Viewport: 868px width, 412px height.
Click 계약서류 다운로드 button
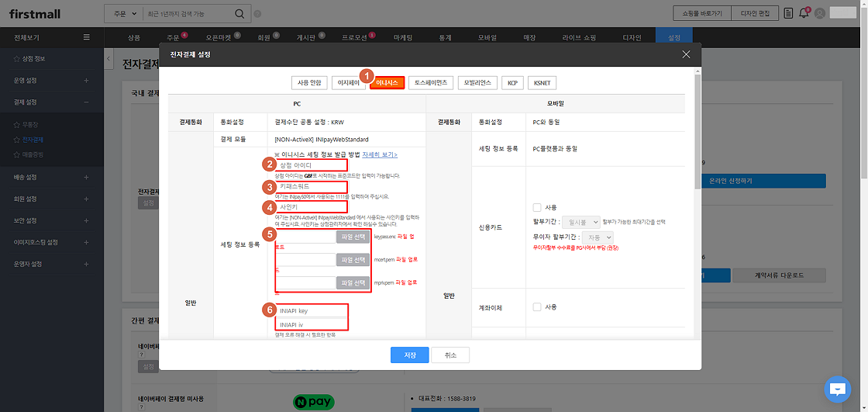(779, 275)
